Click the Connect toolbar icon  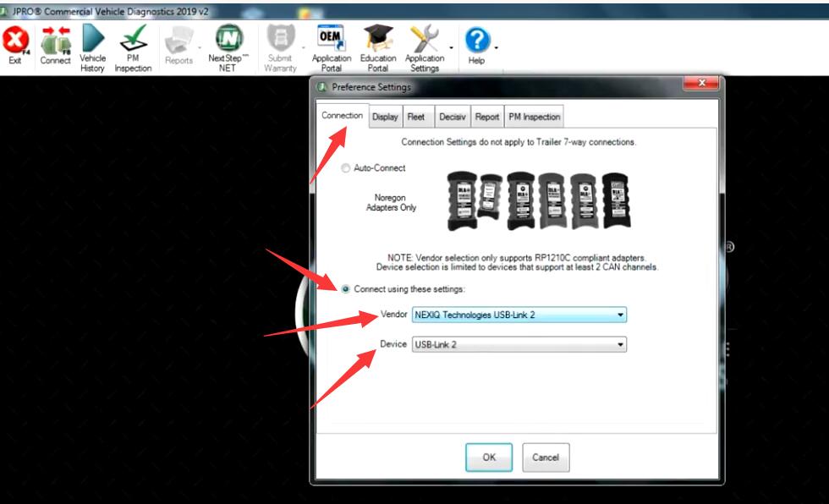[56, 46]
